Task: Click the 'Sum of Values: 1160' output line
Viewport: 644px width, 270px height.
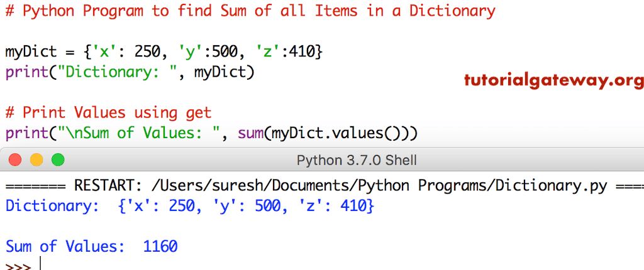Action: coord(92,246)
